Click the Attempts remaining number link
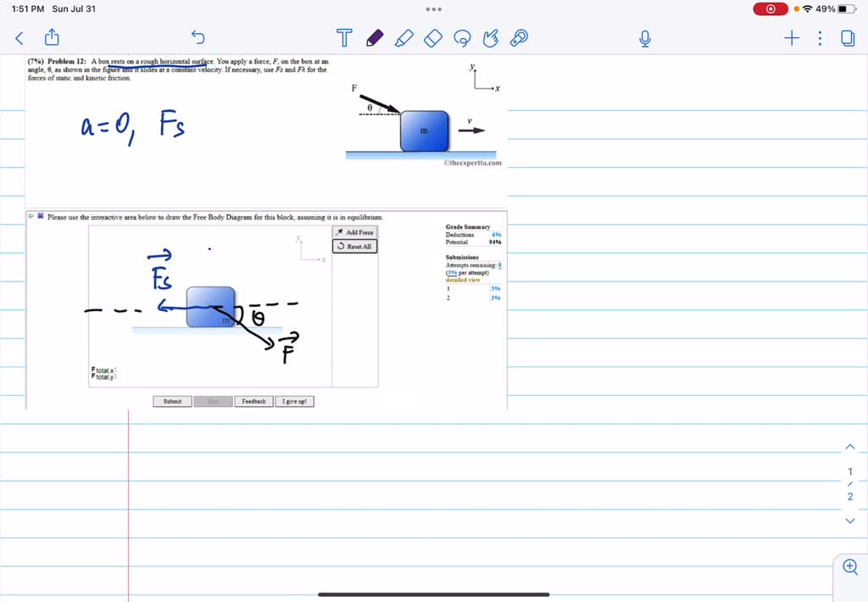The image size is (868, 602). (x=499, y=265)
